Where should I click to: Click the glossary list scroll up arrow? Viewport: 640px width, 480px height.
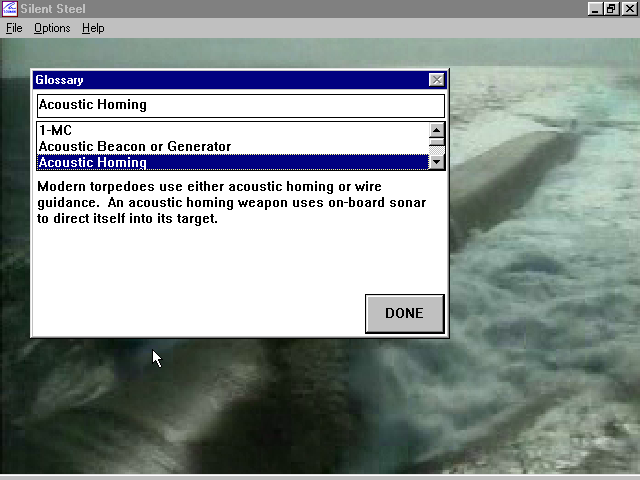(x=436, y=130)
